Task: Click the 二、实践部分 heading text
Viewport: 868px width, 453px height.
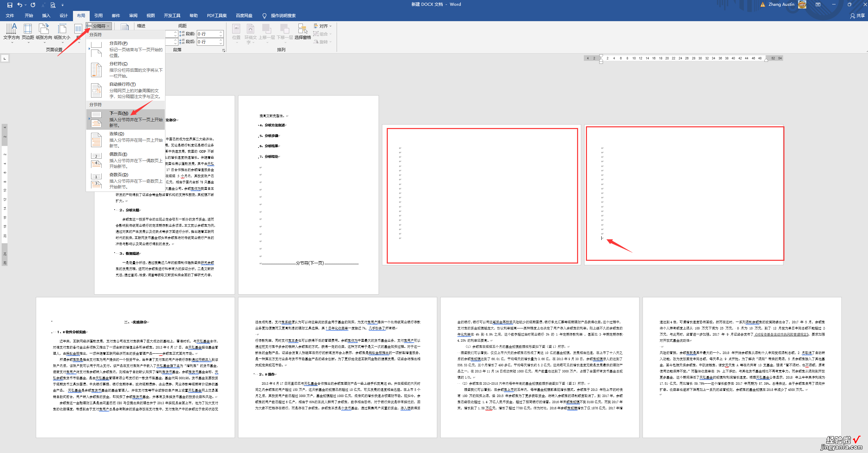Action: tap(136, 322)
